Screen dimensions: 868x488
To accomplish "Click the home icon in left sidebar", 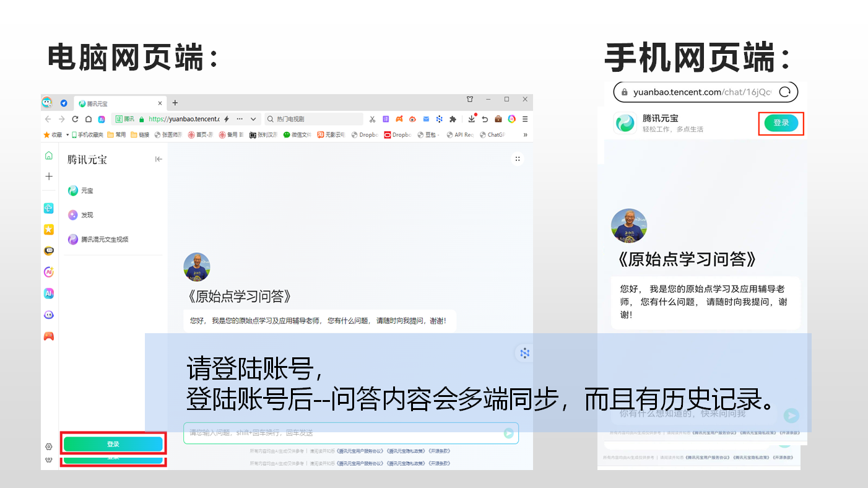I will coord(49,155).
